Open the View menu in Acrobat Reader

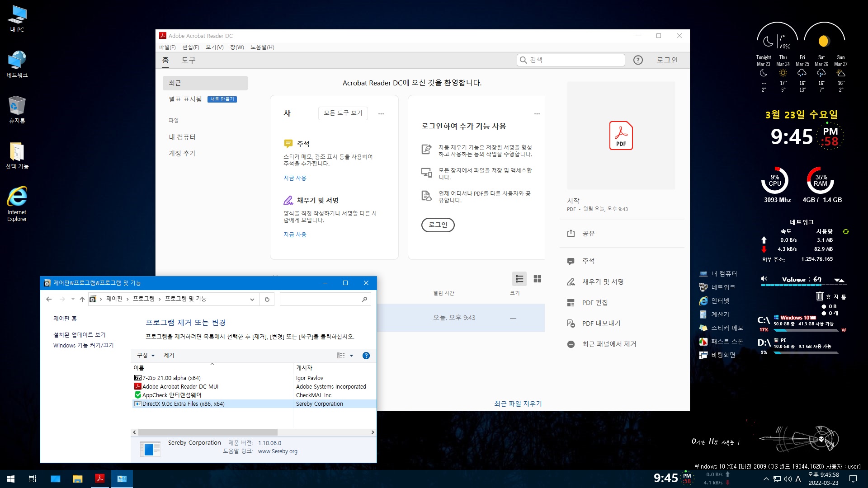click(x=214, y=47)
